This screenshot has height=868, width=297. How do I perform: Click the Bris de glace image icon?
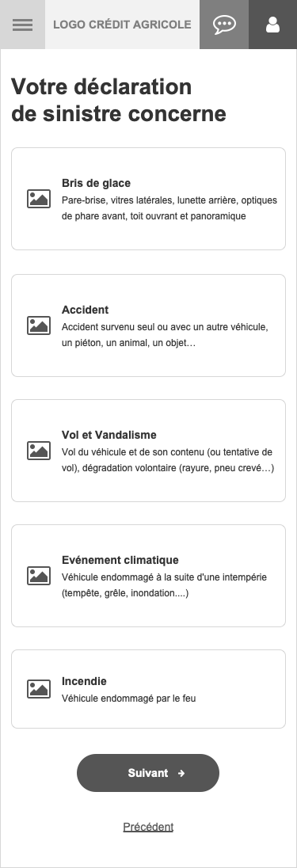(39, 199)
